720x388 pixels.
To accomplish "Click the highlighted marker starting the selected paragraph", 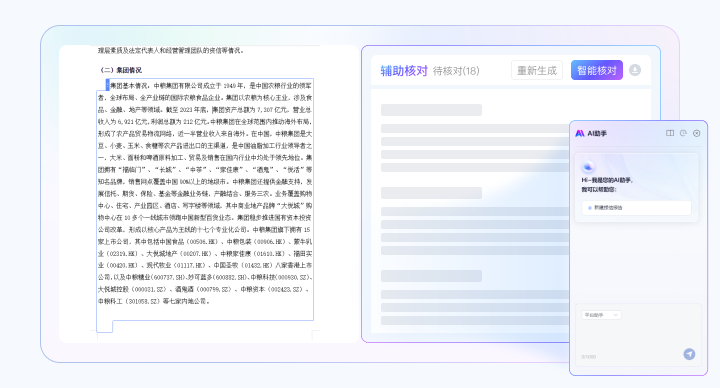I will pos(107,85).
